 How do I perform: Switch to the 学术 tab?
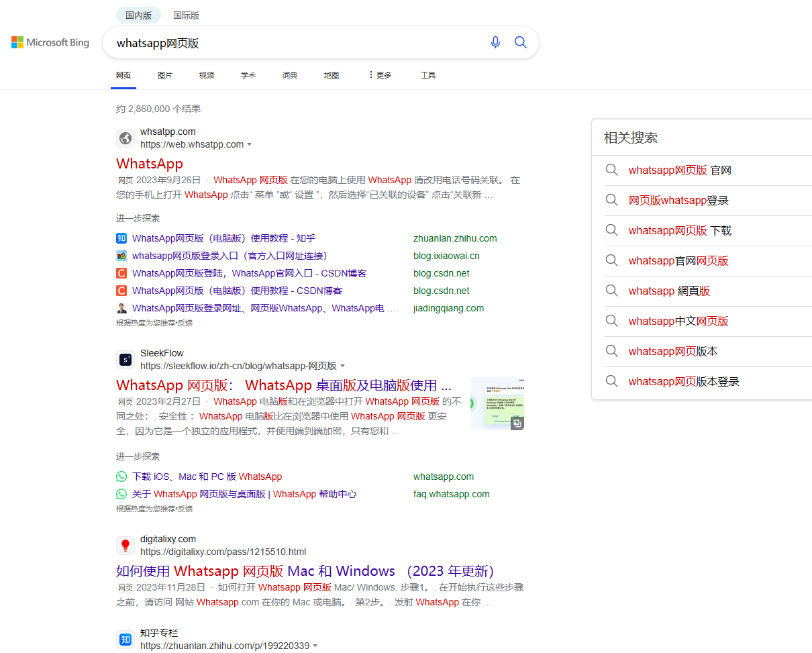pyautogui.click(x=248, y=75)
